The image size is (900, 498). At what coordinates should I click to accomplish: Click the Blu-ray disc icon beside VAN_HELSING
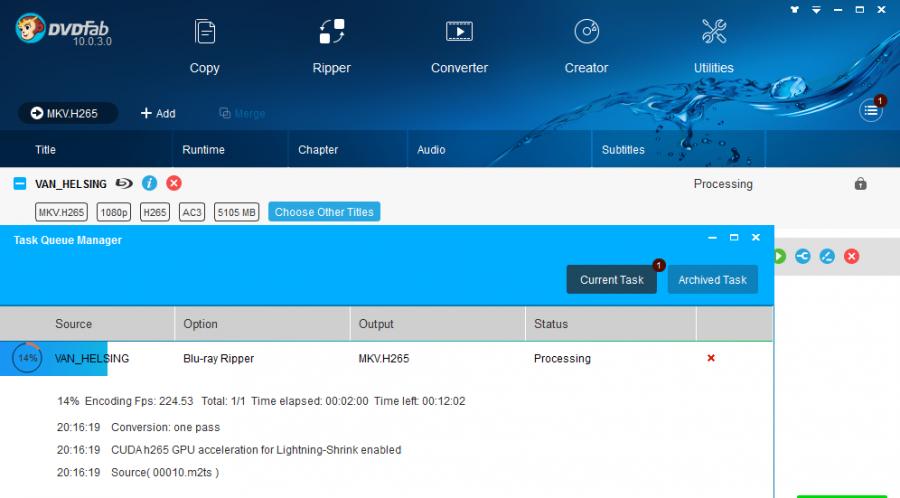click(124, 184)
